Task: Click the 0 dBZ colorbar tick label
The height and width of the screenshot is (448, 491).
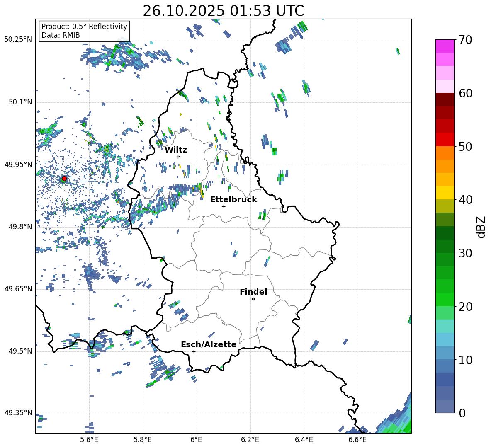Action: pyautogui.click(x=462, y=413)
